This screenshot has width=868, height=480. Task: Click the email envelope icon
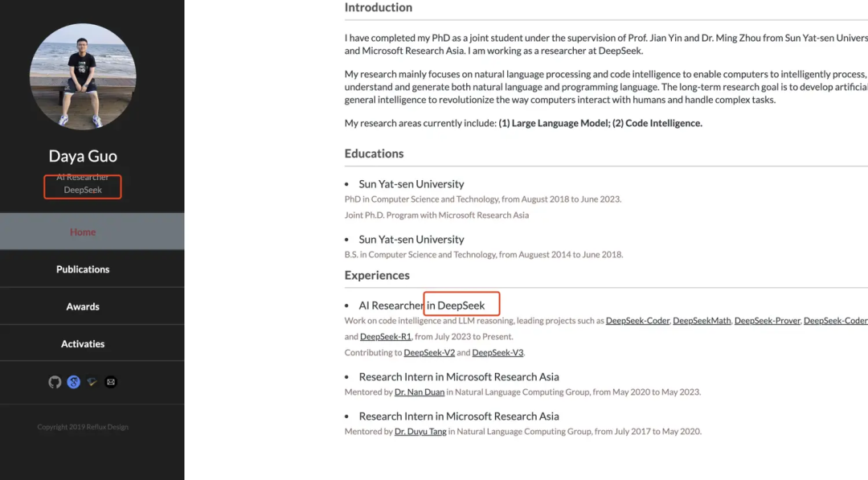click(111, 382)
